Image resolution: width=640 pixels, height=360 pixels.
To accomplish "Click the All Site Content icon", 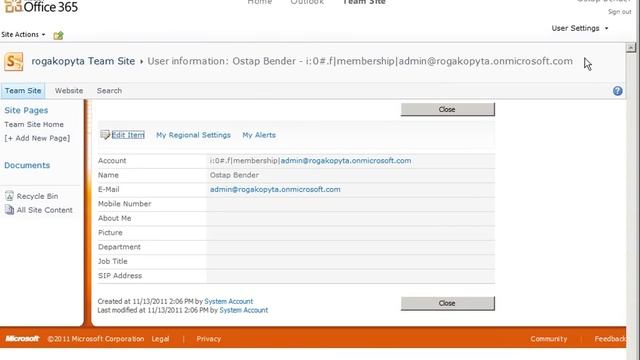I will coord(9,210).
